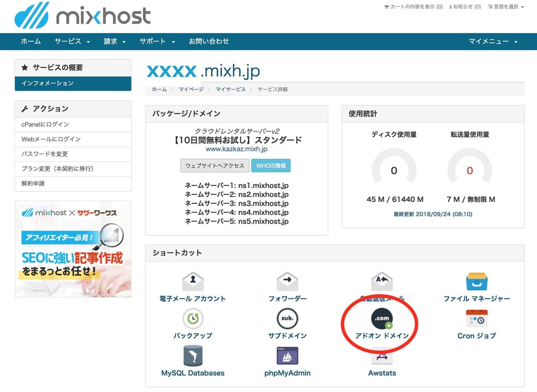
Task: Open the Awstats chart icon
Action: point(382,357)
